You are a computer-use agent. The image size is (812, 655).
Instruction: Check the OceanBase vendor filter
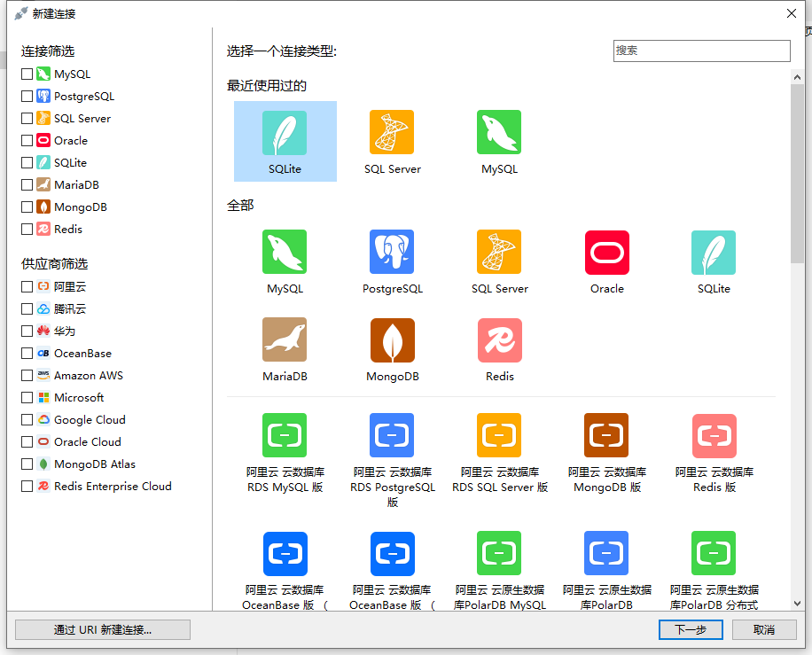(x=27, y=353)
